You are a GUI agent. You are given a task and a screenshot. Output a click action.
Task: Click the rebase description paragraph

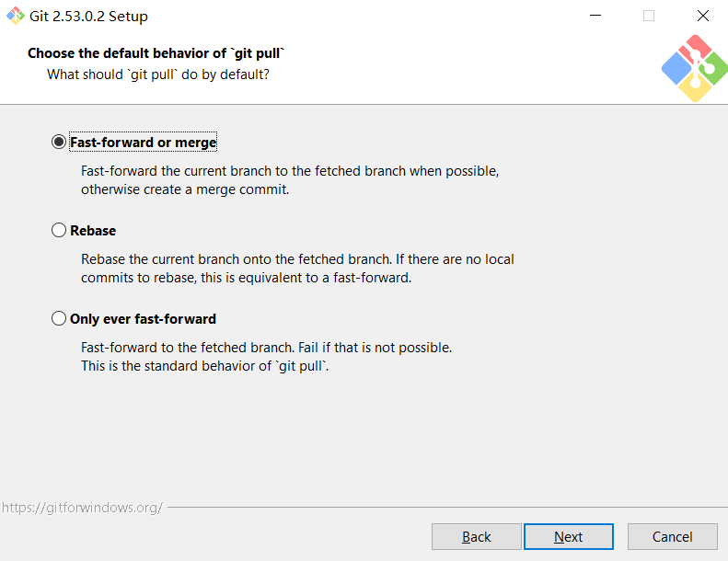point(297,269)
